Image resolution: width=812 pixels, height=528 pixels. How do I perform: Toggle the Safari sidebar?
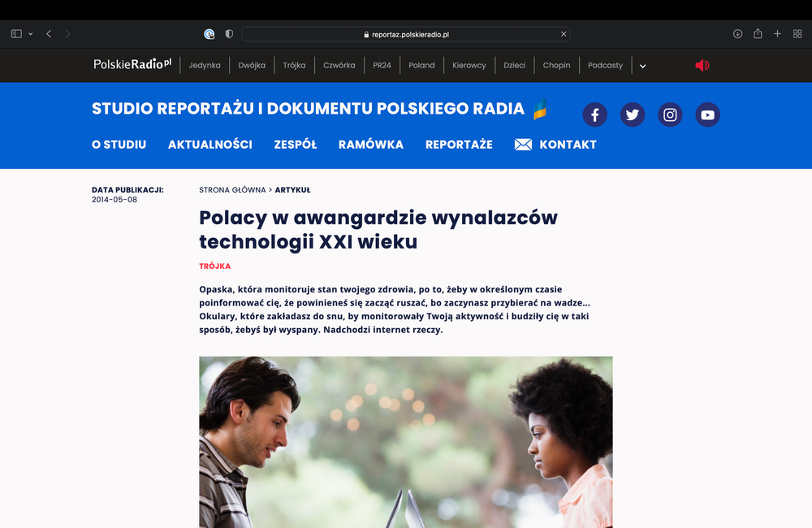15,32
